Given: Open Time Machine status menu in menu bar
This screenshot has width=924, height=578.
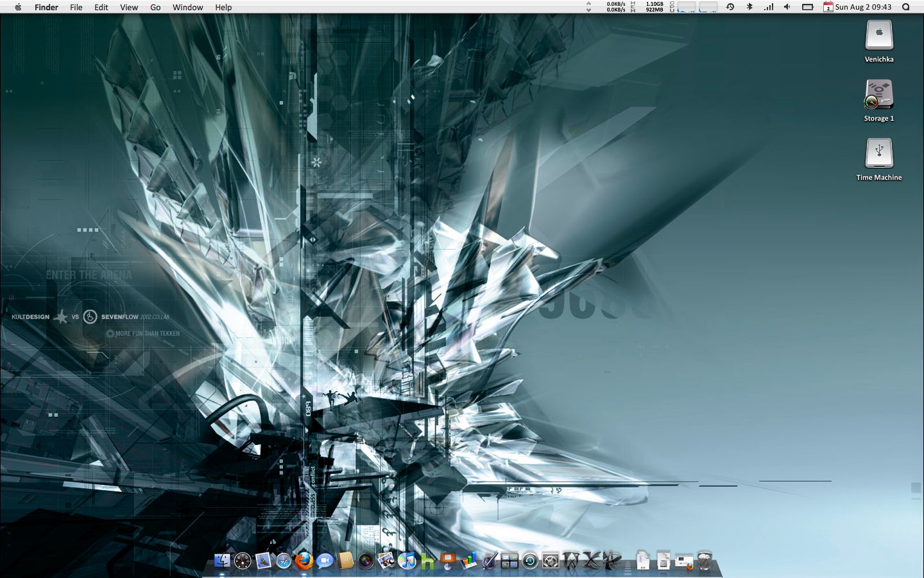Looking at the screenshot, I should click(x=730, y=7).
